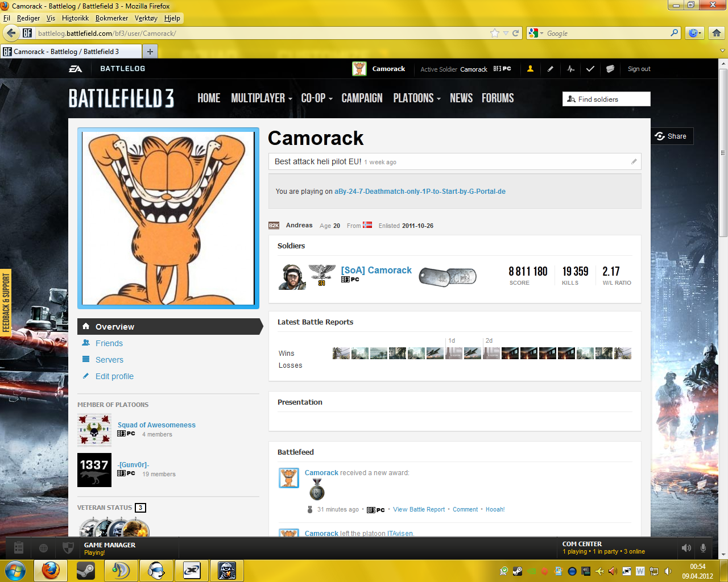Select the Overview sidebar item
The height and width of the screenshot is (582, 728).
click(x=170, y=327)
